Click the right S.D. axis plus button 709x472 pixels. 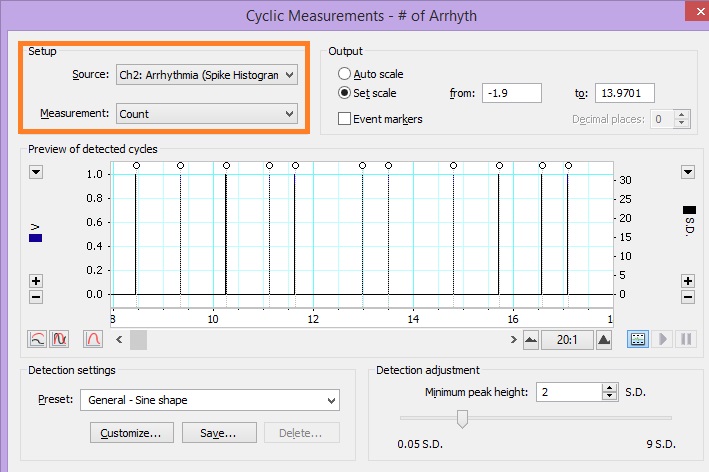point(688,281)
